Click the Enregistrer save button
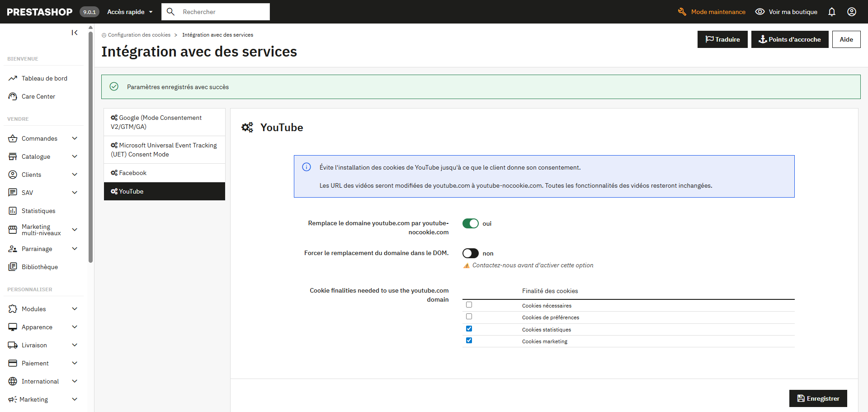Screen dimensions: 868x412 [818, 398]
